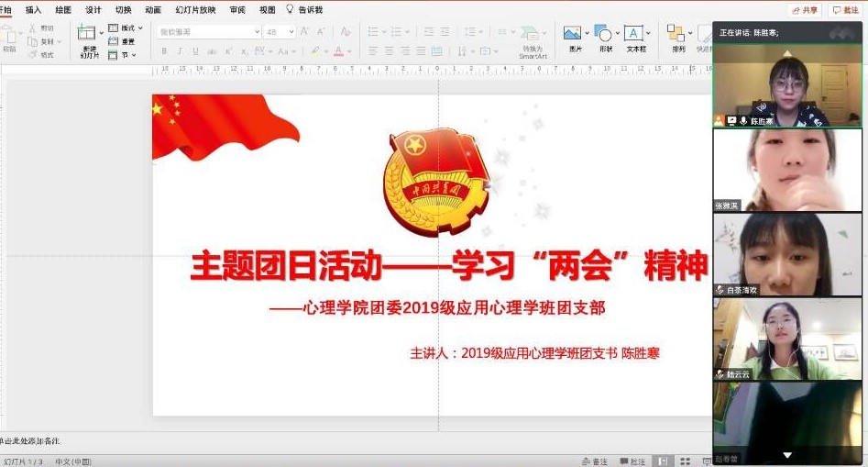Toggle underline text formatting
868x467 pixels.
pos(195,51)
